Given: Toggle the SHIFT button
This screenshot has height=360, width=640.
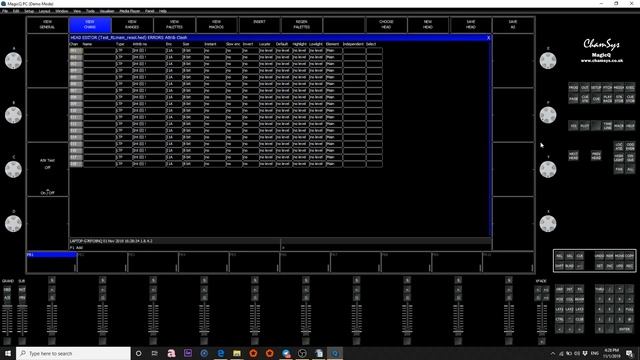Looking at the screenshot, I should (560, 266).
